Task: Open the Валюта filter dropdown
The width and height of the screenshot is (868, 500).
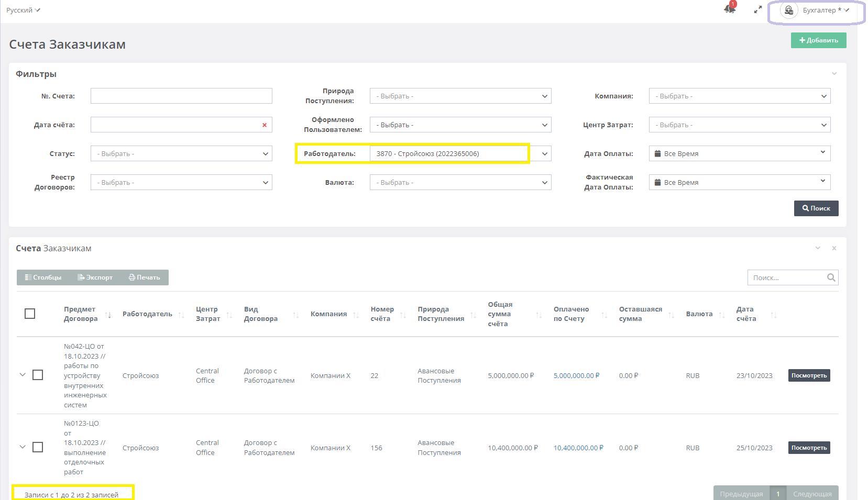Action: coord(460,182)
